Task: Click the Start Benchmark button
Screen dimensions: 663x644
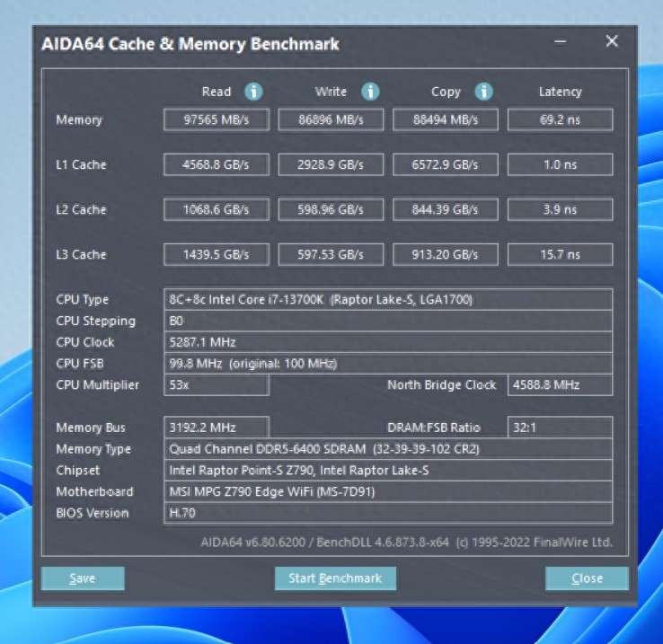Action: 335,578
